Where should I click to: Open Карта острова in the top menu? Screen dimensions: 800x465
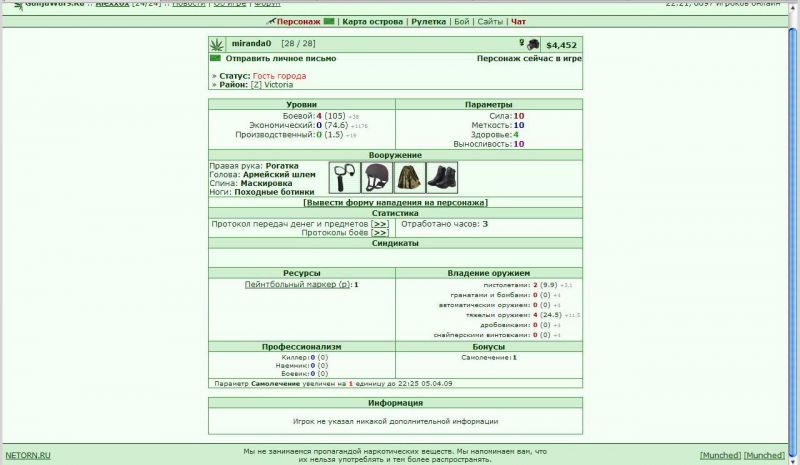pyautogui.click(x=372, y=22)
